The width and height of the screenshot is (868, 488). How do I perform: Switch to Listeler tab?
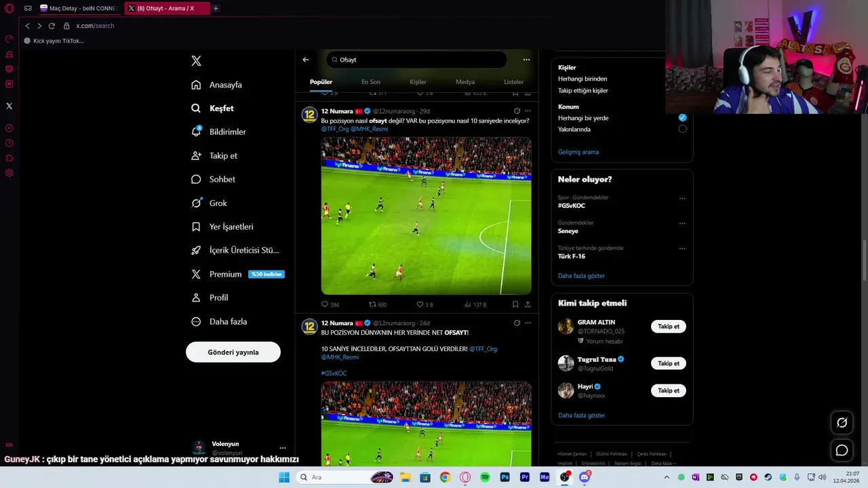coord(514,82)
